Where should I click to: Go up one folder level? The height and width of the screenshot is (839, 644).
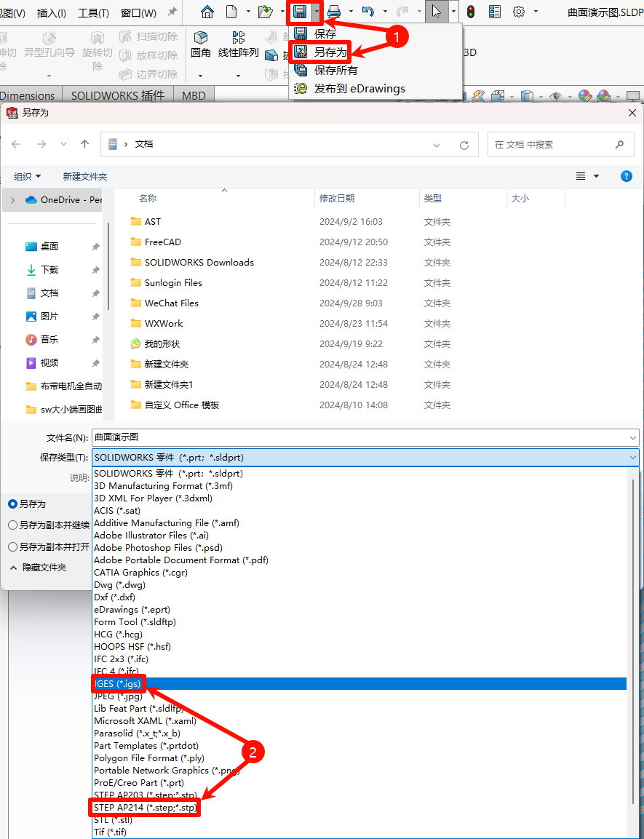pos(84,145)
